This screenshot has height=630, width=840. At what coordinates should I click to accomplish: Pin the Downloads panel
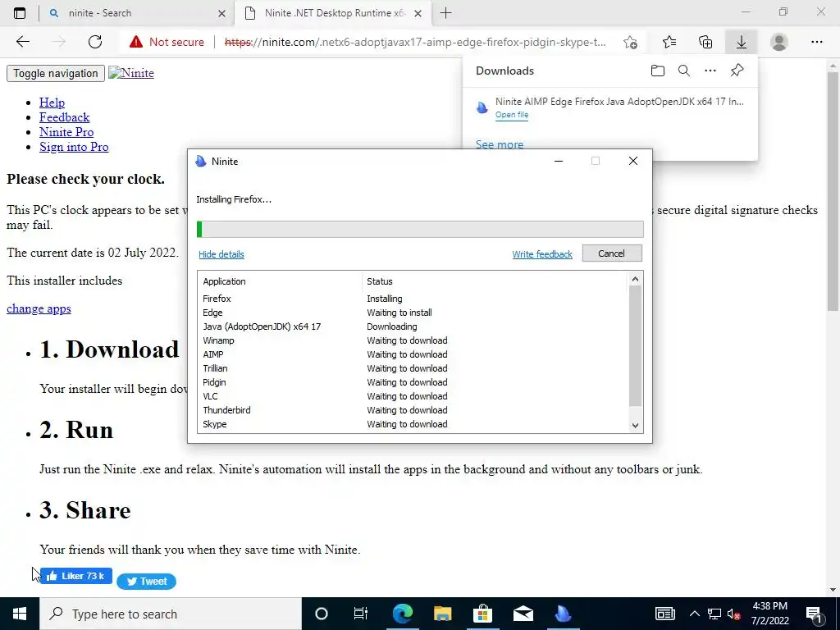coord(737,71)
